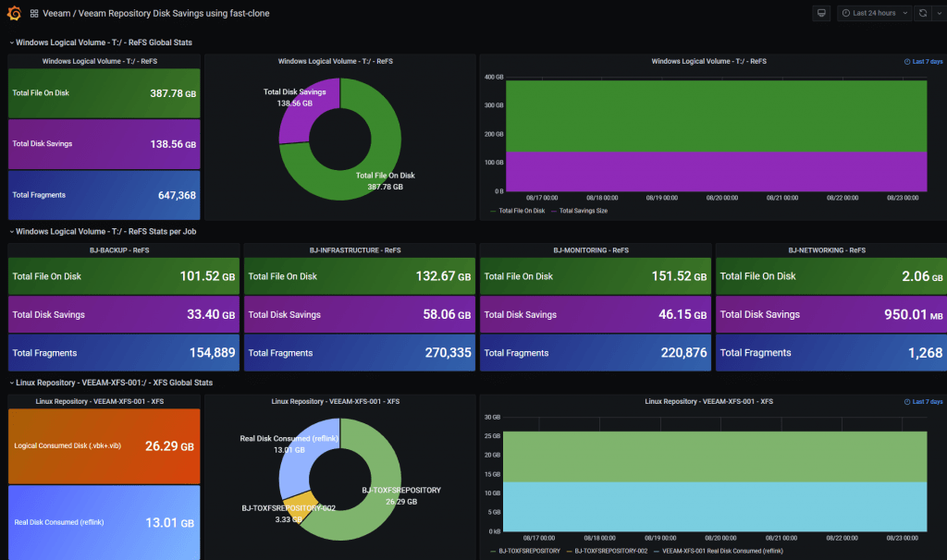This screenshot has height=560, width=947.
Task: Toggle the TV view mode icon
Action: [x=821, y=13]
